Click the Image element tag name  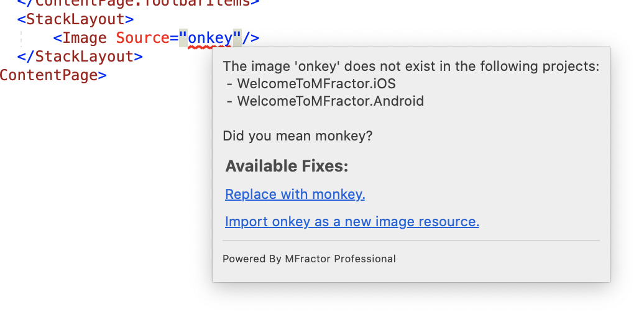click(x=85, y=38)
